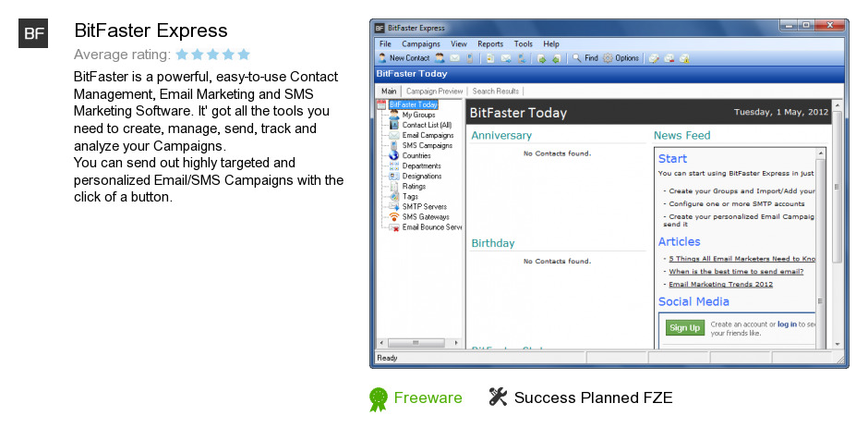Click the five-star average rating
Screen dimensions: 868x440
212,55
